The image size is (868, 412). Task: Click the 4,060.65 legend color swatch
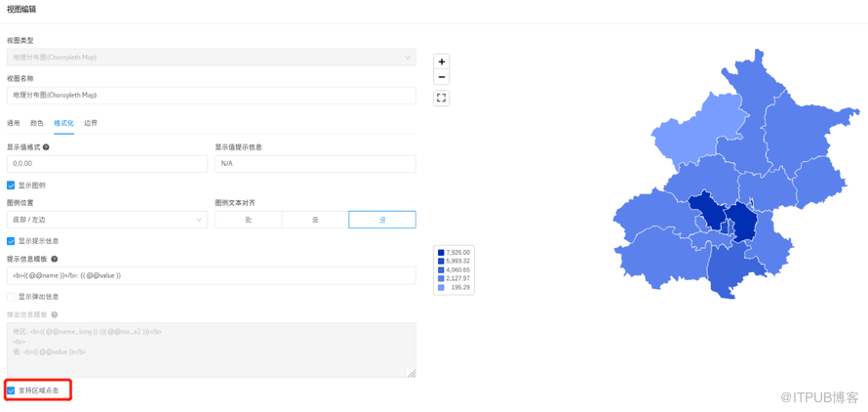(x=441, y=269)
